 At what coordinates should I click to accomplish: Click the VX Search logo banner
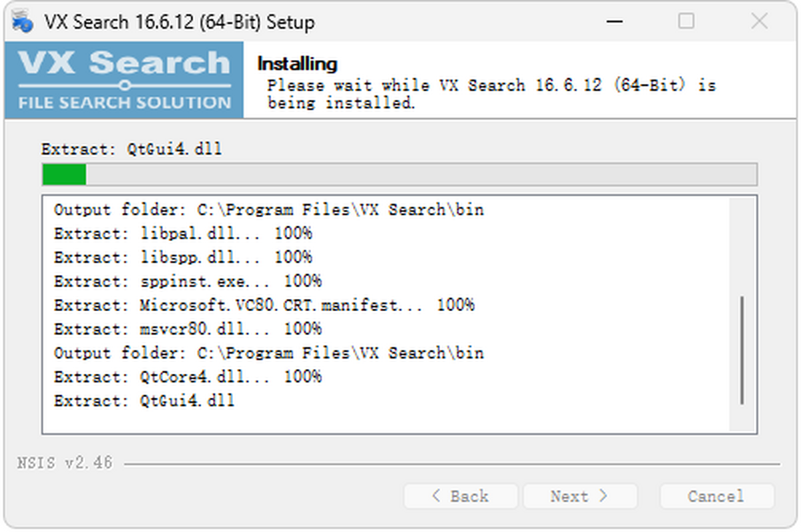point(123,67)
